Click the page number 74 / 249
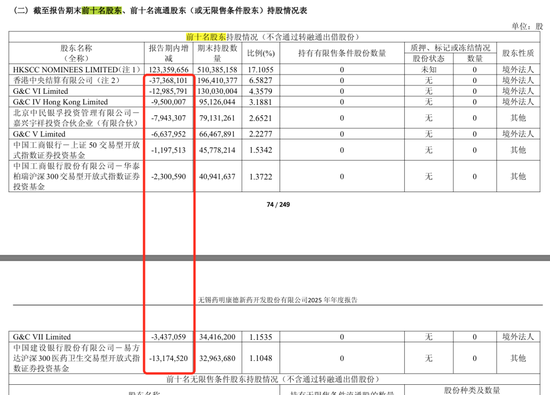550x395 pixels. click(x=278, y=205)
